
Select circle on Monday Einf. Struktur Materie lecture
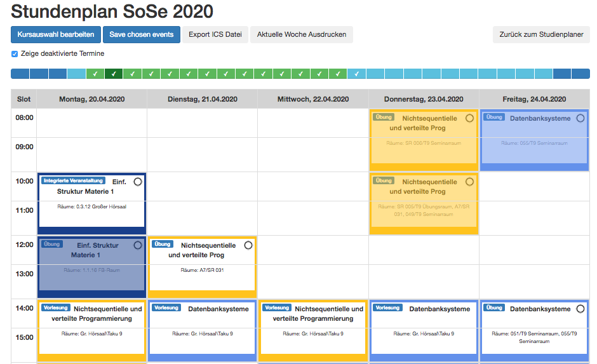click(x=138, y=182)
